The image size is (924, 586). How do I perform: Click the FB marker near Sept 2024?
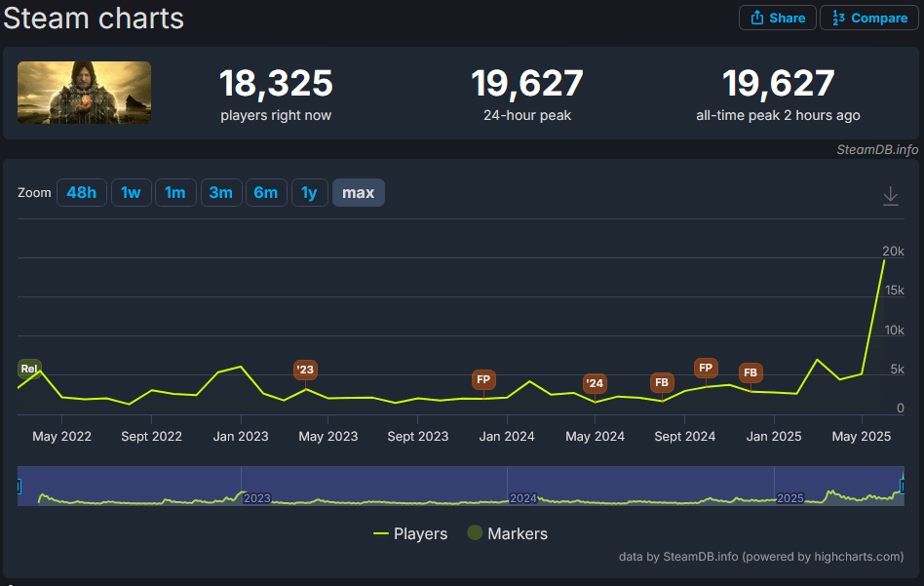662,382
